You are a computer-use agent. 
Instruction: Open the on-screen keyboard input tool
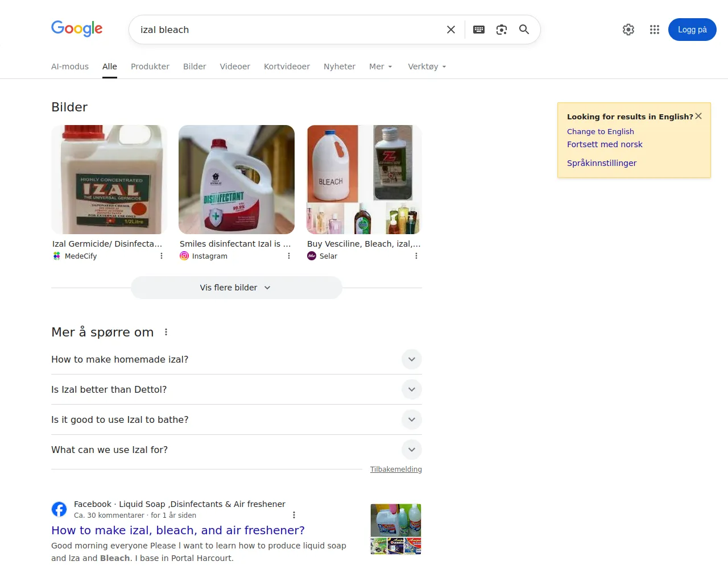479,30
